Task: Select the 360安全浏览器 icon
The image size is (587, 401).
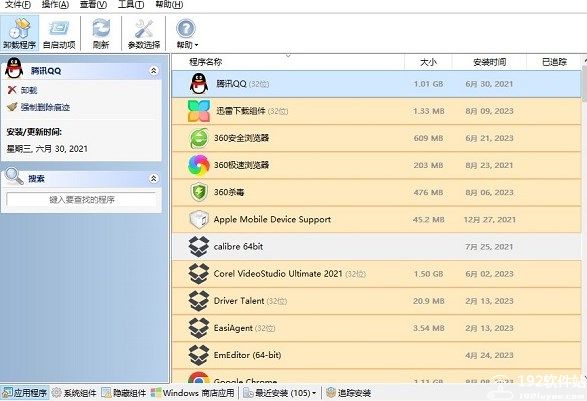Action: [x=199, y=138]
